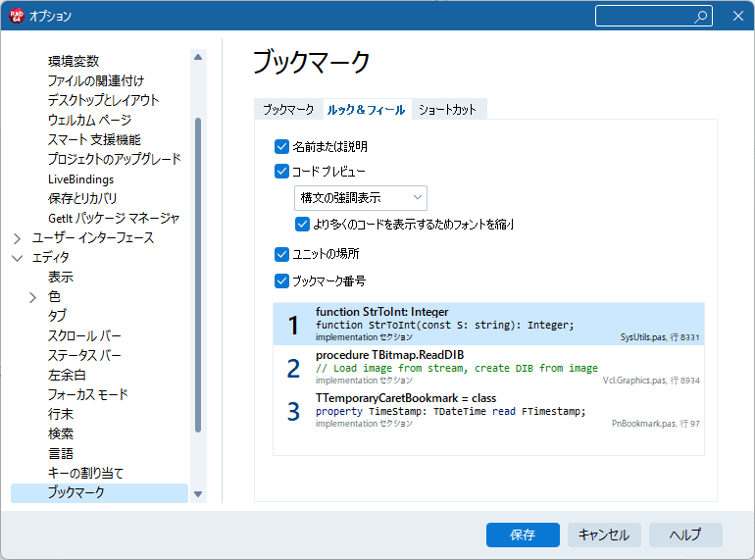Select フォーカス モード tree item

(x=88, y=395)
